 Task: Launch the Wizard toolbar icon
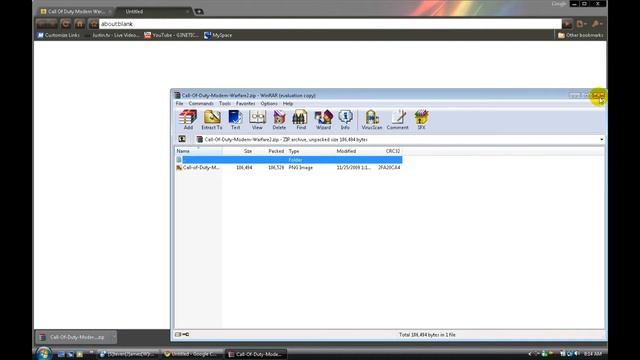coord(323,120)
